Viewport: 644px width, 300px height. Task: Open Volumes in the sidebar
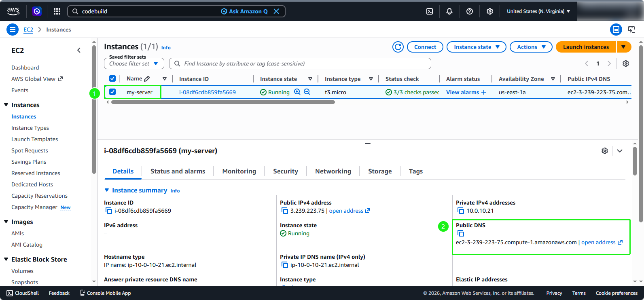[x=22, y=271]
